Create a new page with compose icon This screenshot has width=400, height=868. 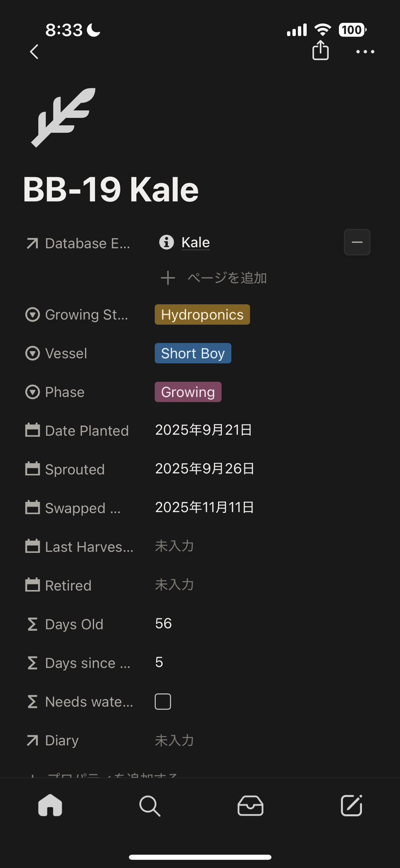click(x=351, y=806)
